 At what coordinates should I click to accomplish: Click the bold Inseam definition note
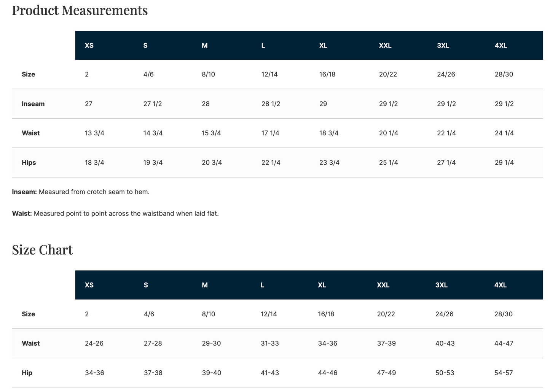tap(81, 192)
